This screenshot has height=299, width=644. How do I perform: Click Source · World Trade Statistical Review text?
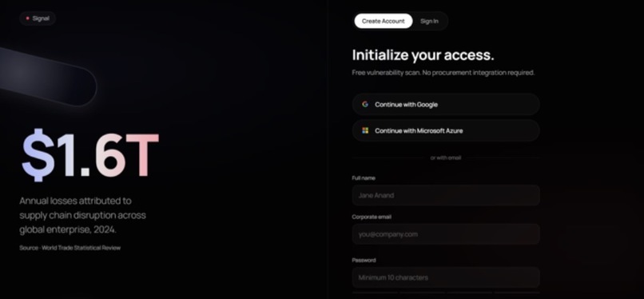coord(70,248)
